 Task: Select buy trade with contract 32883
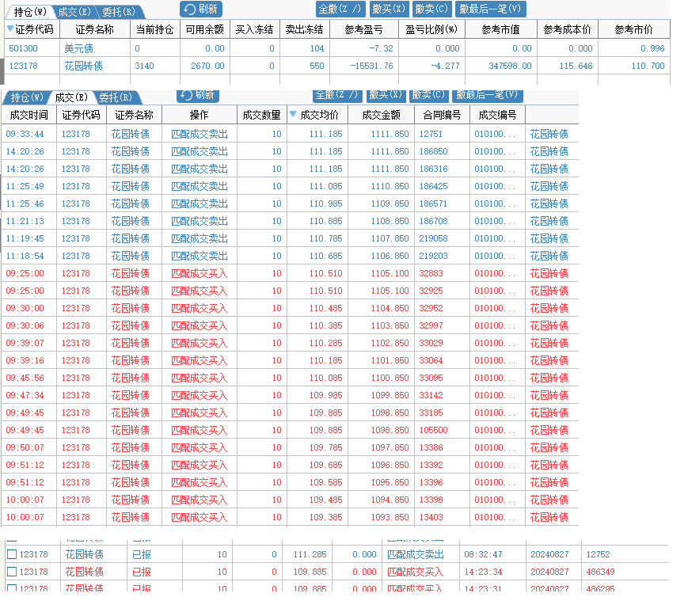coord(290,273)
